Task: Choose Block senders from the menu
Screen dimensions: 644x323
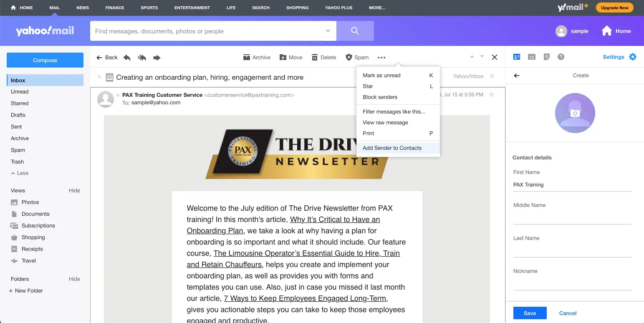Action: point(380,97)
